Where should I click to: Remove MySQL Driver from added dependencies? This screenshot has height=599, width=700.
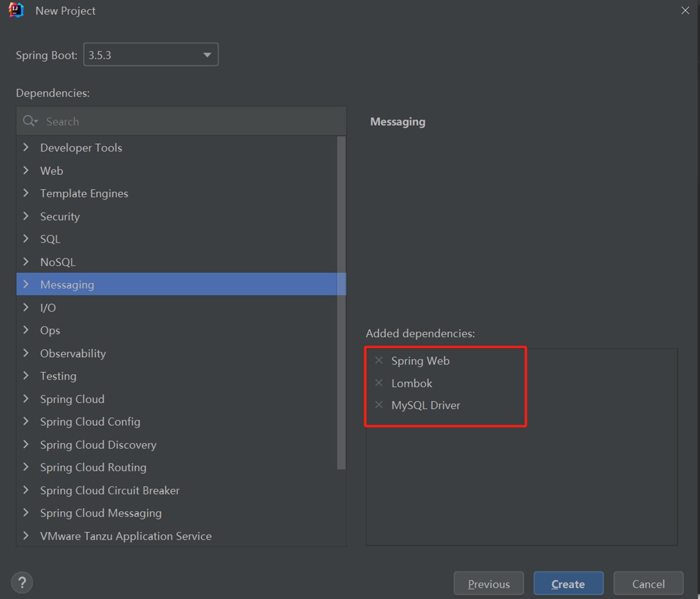point(379,405)
